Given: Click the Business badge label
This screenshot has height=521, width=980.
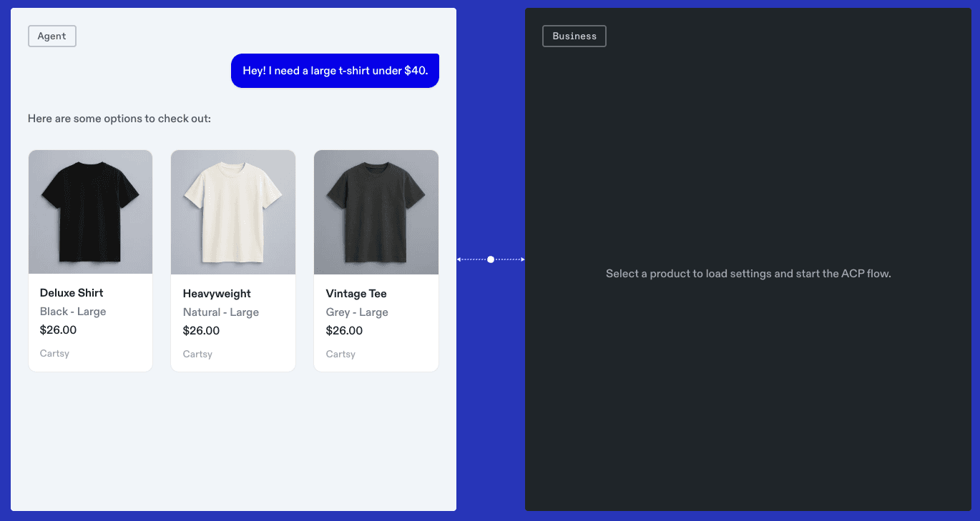Looking at the screenshot, I should 574,36.
